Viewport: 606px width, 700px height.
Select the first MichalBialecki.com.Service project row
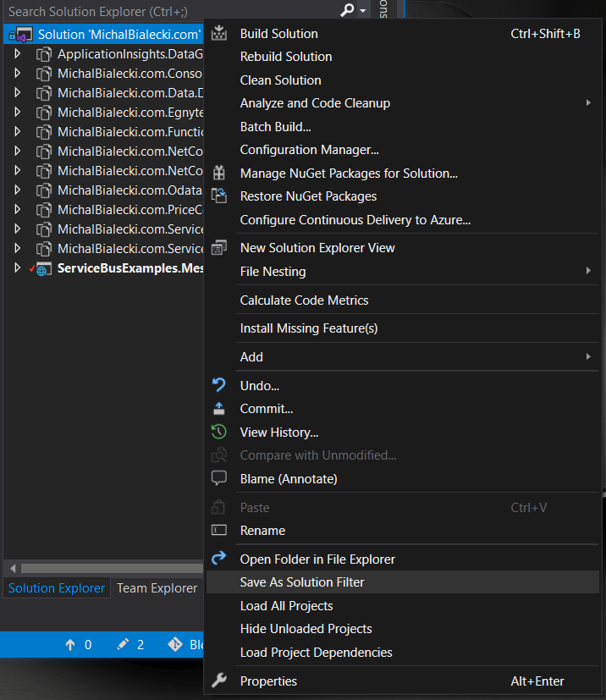click(x=103, y=229)
